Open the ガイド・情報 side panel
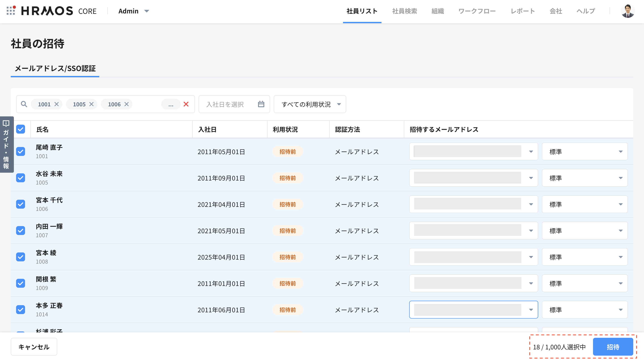The image size is (644, 361). coord(6,144)
